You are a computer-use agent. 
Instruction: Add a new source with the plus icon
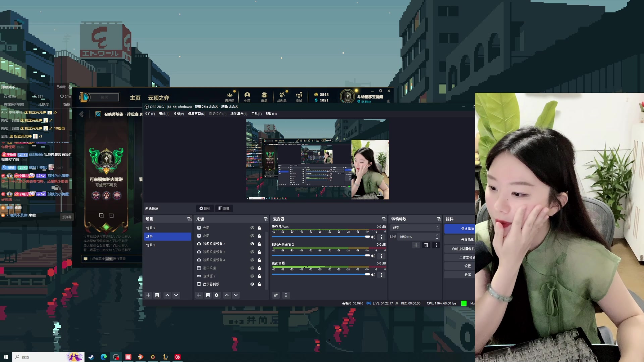pos(199,295)
